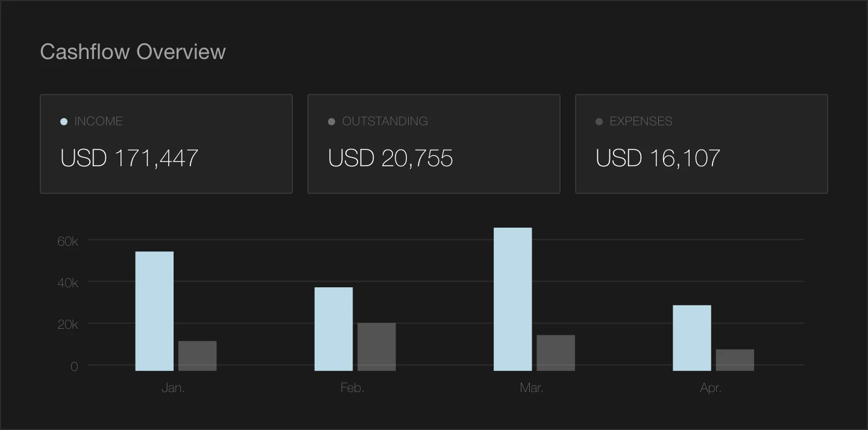The height and width of the screenshot is (430, 868).
Task: Click the Apr. axis label
Action: click(711, 388)
